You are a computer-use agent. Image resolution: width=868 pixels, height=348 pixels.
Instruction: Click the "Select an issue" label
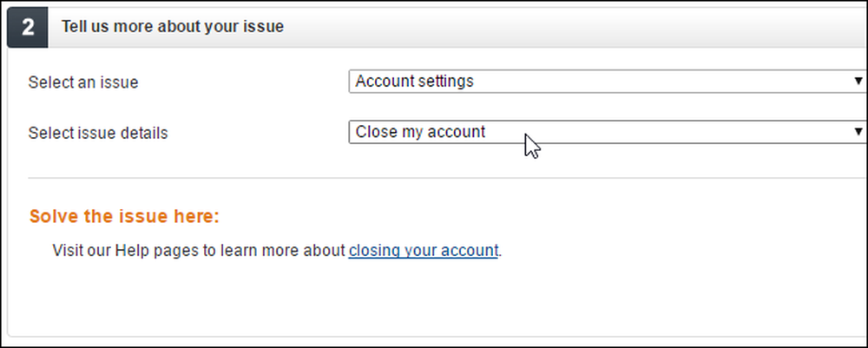click(x=83, y=82)
